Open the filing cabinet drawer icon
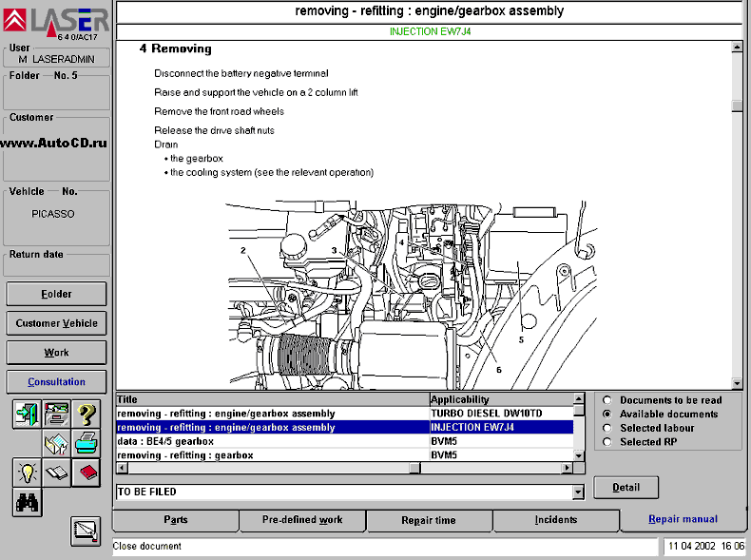 pos(56,414)
